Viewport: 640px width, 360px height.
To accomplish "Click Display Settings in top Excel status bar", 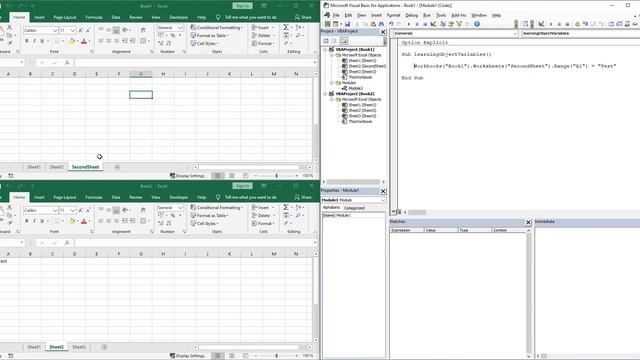I will tap(187, 176).
